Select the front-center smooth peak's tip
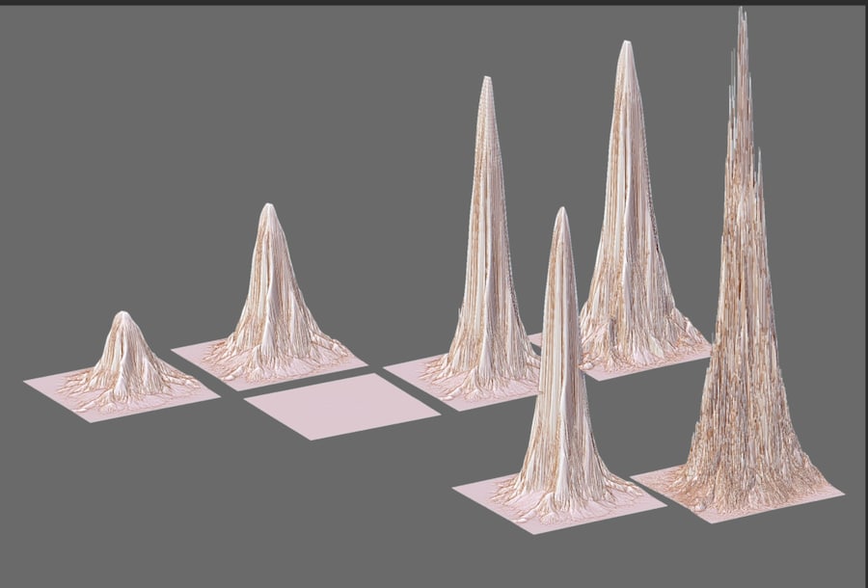The image size is (868, 588). point(560,214)
